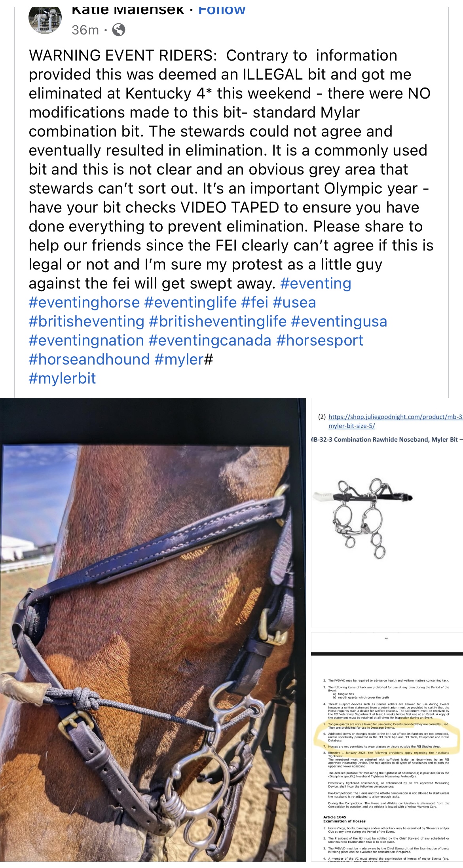
Task: Open the FEI rules document image
Action: pyautogui.click(x=387, y=747)
